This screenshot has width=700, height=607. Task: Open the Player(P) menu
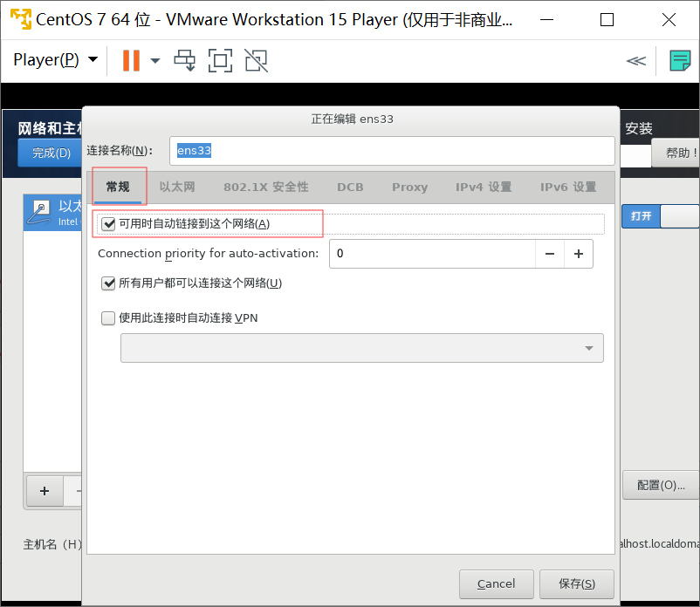pos(55,60)
